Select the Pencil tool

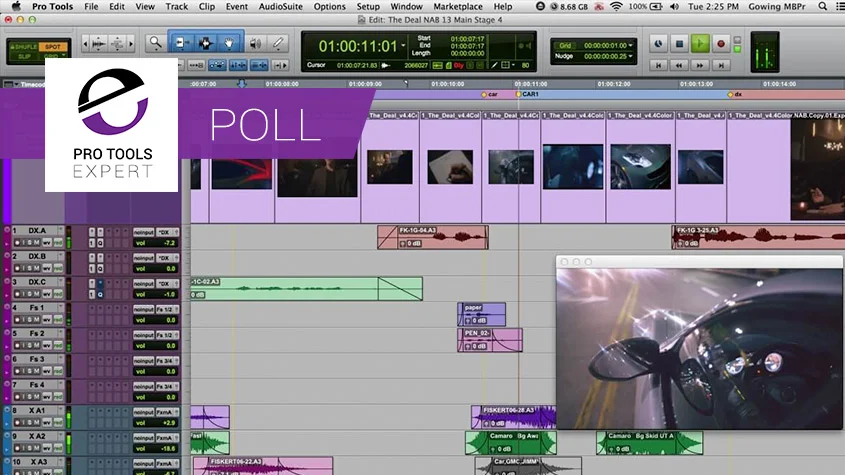tap(278, 43)
